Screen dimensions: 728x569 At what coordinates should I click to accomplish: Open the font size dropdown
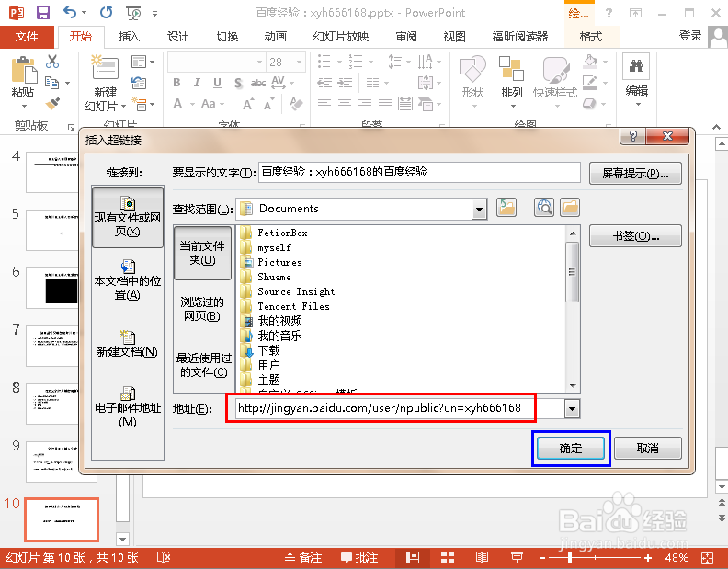click(299, 62)
